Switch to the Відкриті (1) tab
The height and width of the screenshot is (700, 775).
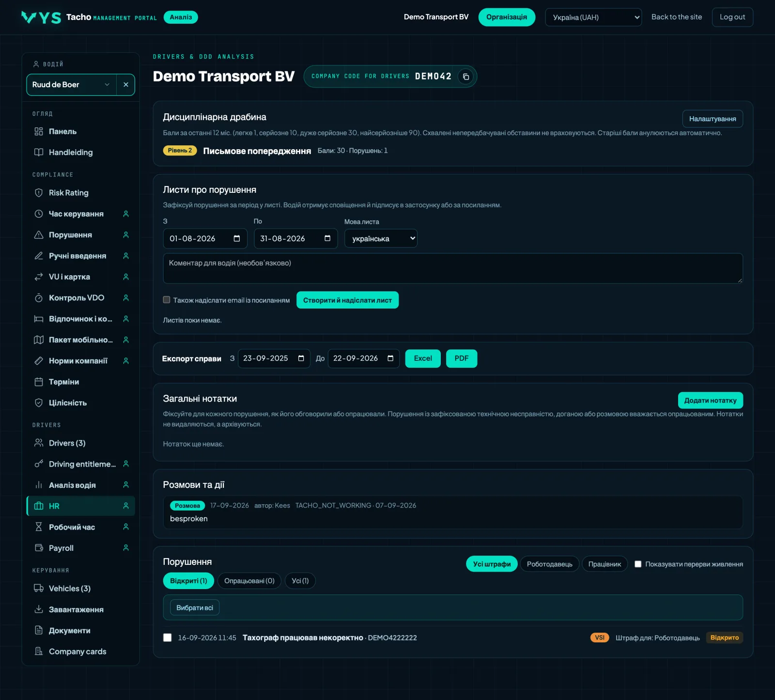pyautogui.click(x=188, y=581)
